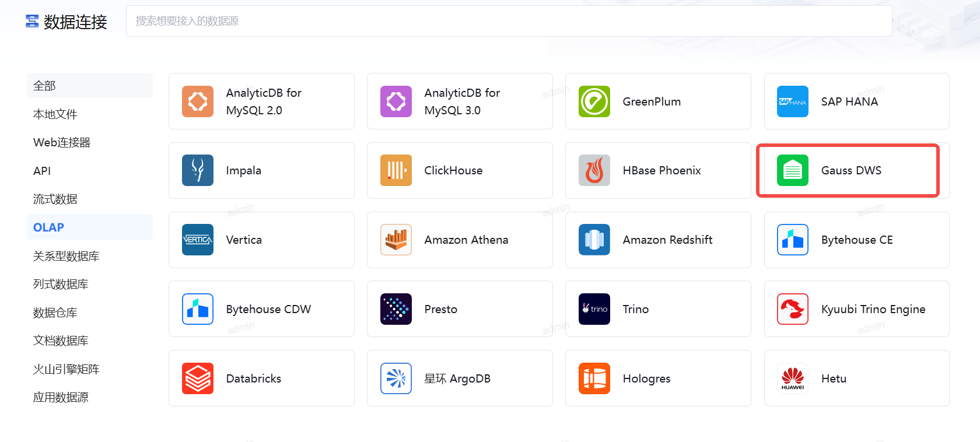Open the Gauss DWS green icon
This screenshot has width=980, height=442.
tap(792, 170)
